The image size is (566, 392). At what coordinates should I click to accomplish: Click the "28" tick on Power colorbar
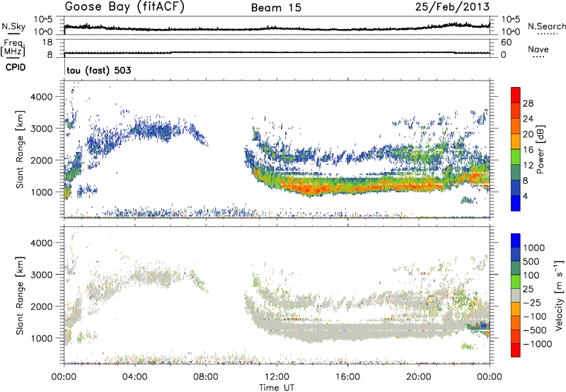point(528,103)
